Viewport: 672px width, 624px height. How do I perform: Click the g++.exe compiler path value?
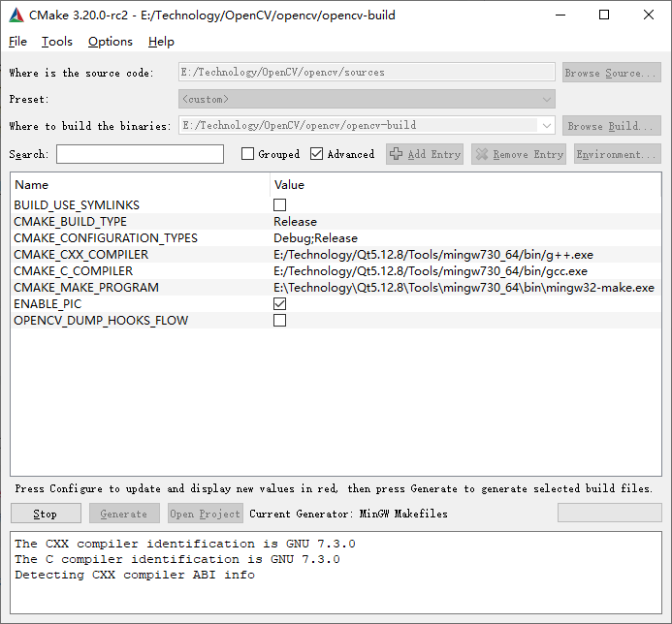coord(433,255)
